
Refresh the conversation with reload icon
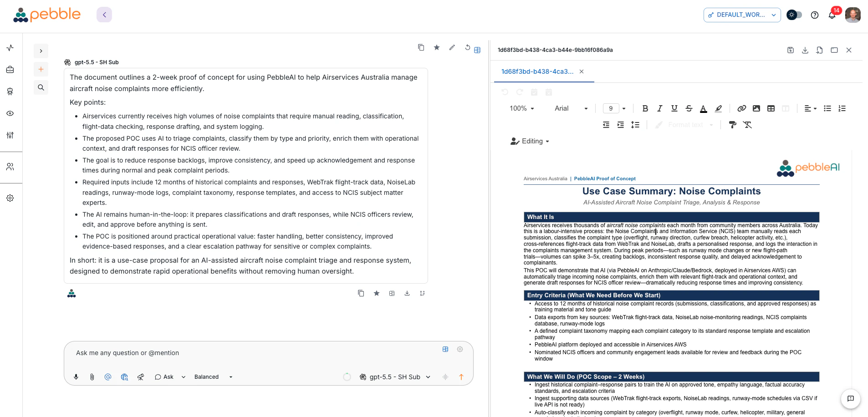[x=468, y=47]
